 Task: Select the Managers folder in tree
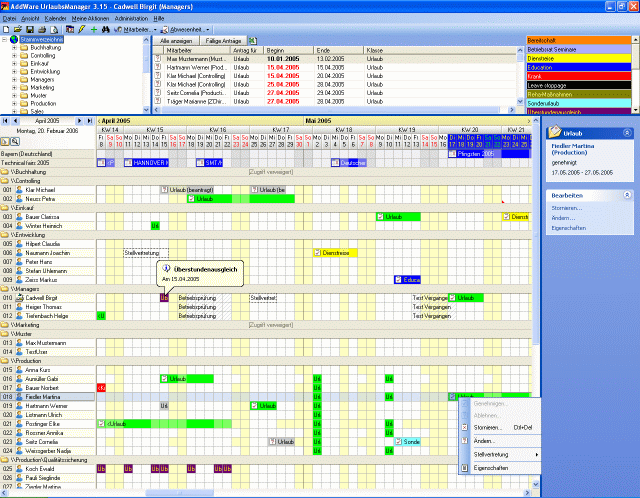click(42, 79)
